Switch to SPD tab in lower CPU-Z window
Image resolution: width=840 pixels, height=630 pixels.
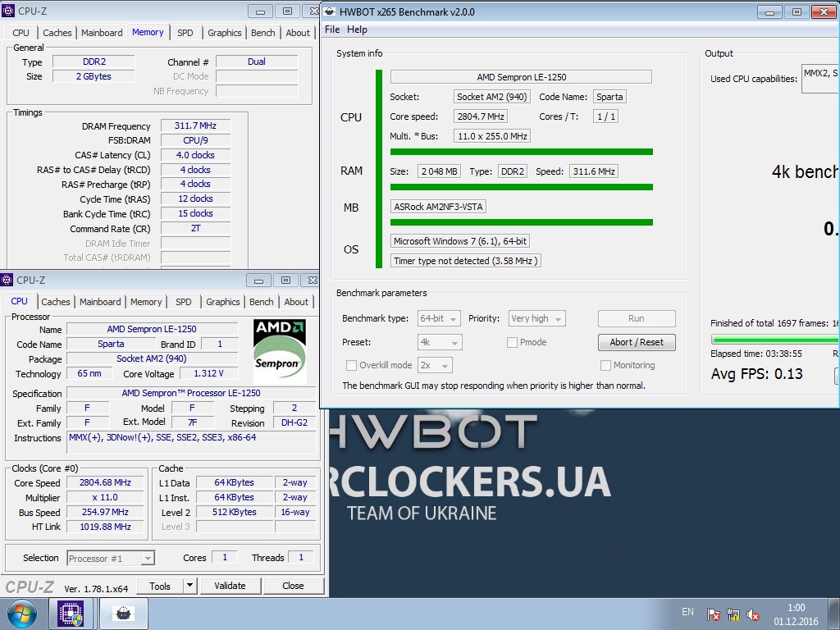(183, 302)
